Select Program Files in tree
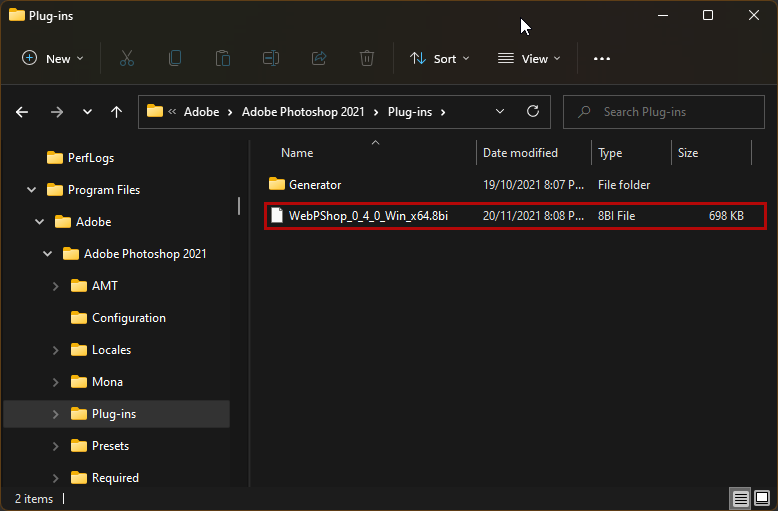778x511 pixels. (x=104, y=190)
